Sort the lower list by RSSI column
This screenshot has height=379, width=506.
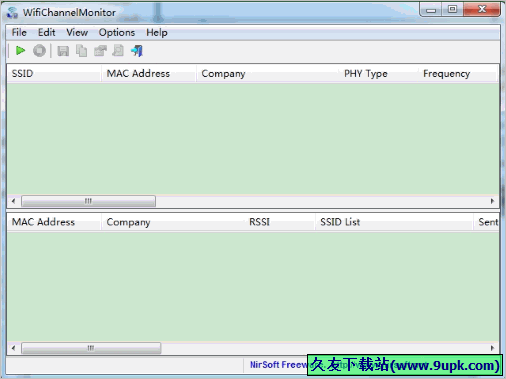(279, 222)
